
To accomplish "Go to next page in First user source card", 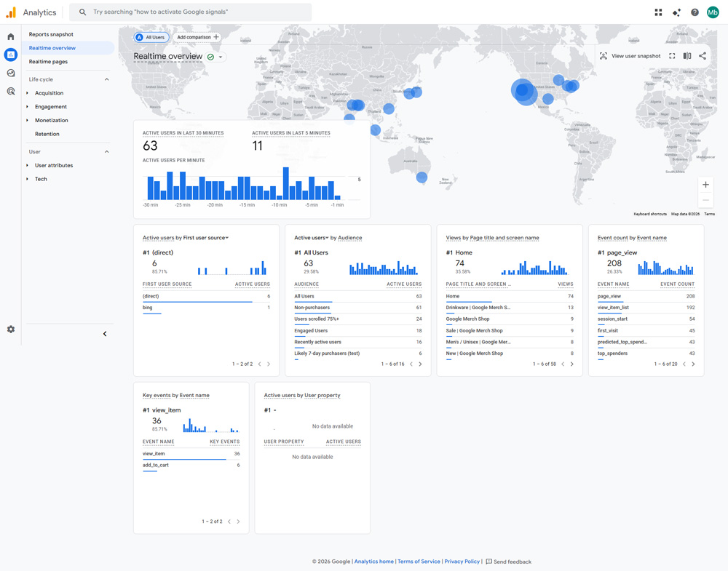I will 269,364.
